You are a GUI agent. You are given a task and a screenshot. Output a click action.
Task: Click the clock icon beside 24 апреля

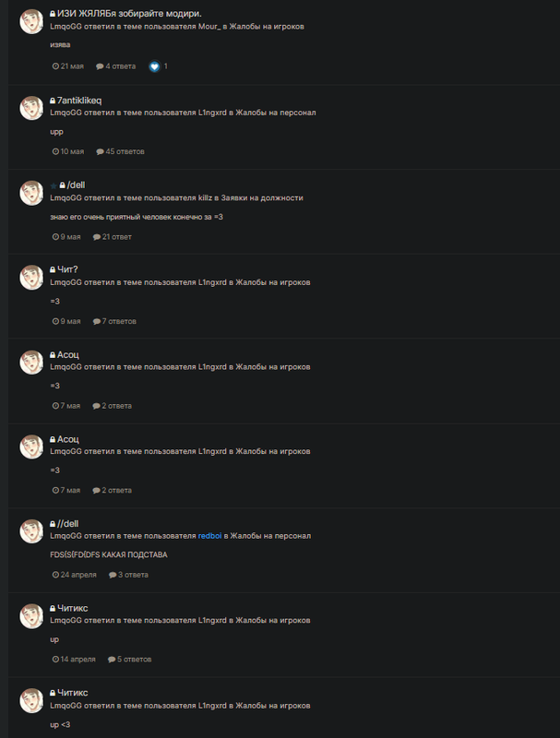pos(55,575)
